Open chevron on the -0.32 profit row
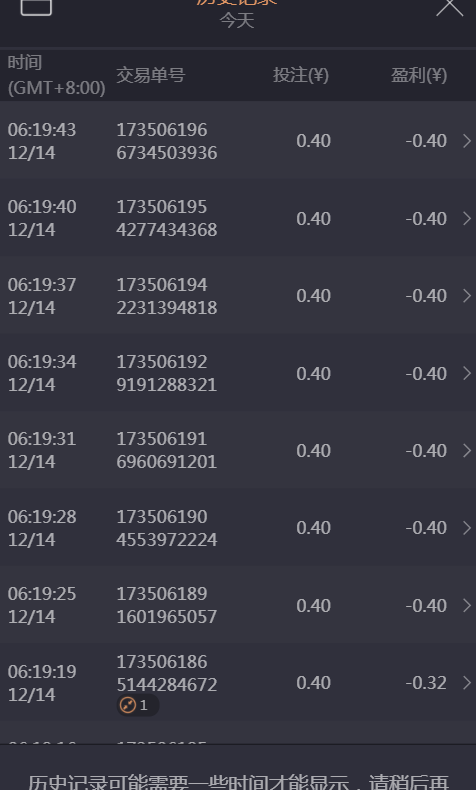476x790 pixels. pos(467,683)
